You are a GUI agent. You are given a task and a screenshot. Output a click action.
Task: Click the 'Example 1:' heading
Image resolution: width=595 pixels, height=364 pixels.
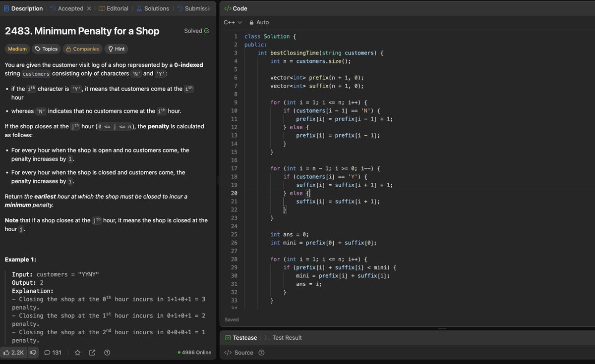20,260
